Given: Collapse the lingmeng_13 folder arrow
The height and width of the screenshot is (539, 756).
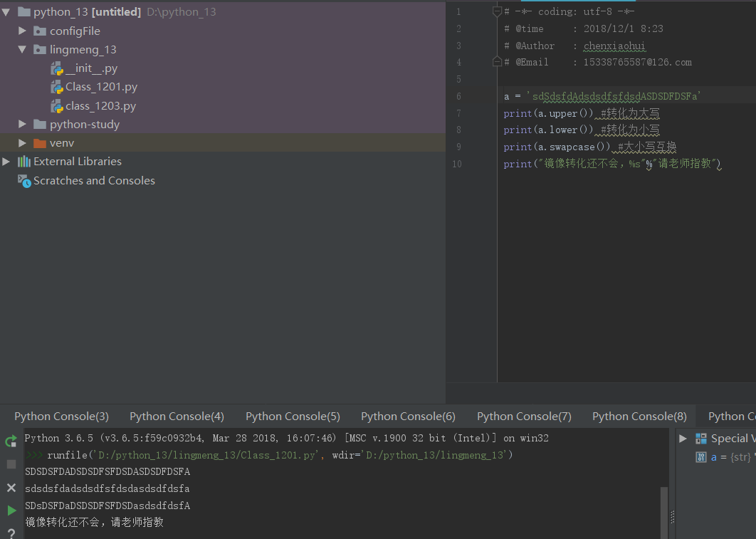Looking at the screenshot, I should [23, 50].
